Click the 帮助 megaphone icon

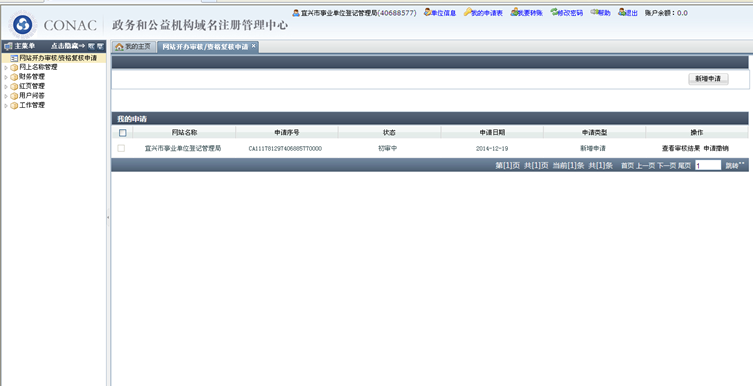pyautogui.click(x=594, y=12)
